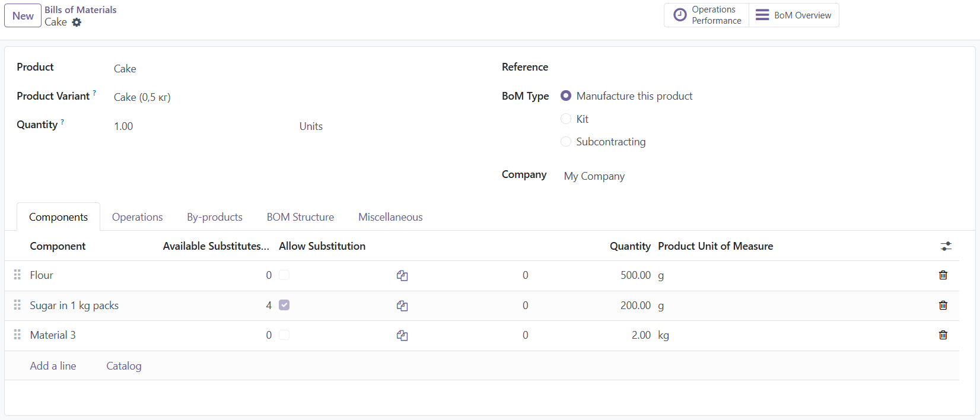Open Operations Performance stat button
This screenshot has height=420, width=980.
pyautogui.click(x=707, y=15)
